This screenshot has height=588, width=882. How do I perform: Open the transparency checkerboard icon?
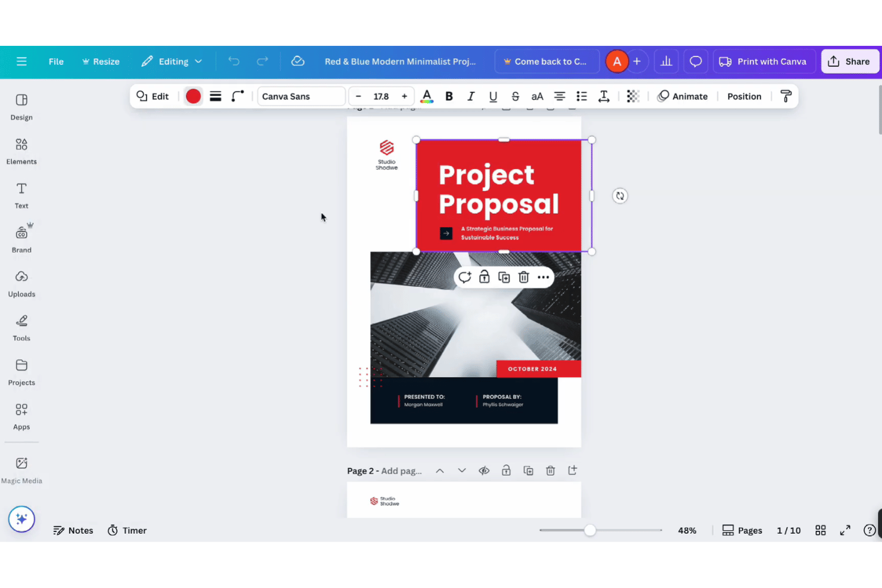[x=633, y=96]
